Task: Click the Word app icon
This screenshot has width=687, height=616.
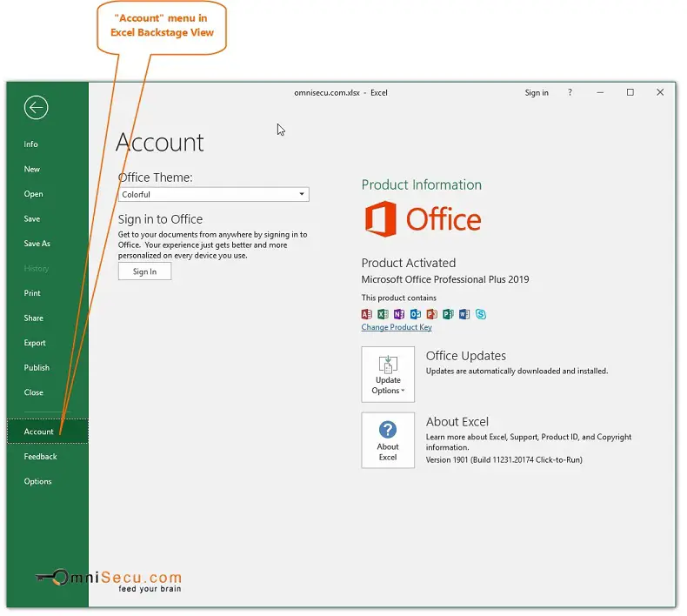Action: (464, 314)
